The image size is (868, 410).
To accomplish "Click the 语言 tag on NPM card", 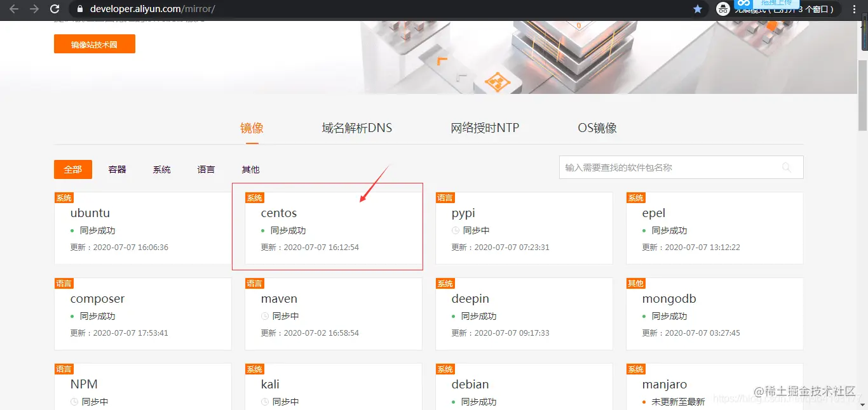I will (x=64, y=369).
